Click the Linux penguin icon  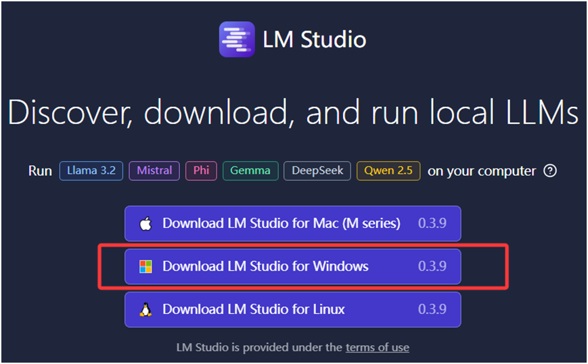click(145, 310)
